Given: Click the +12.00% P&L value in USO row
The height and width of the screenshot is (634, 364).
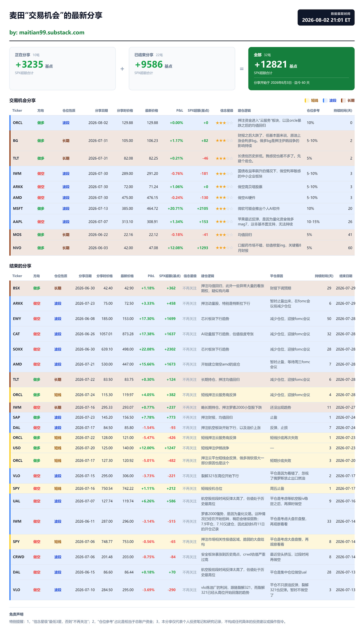Looking at the screenshot, I should [147, 448].
